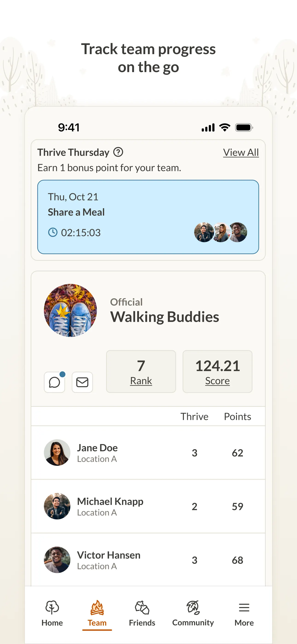Open the team chat conversation
This screenshot has height=644, width=297.
(x=54, y=382)
